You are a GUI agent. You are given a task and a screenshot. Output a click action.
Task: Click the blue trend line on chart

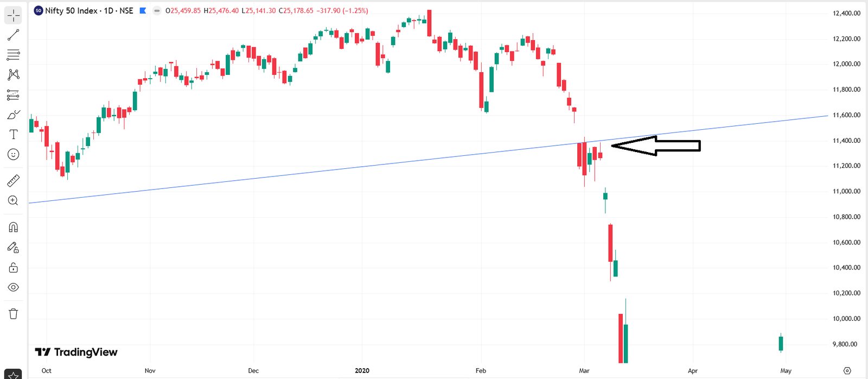tap(325, 170)
